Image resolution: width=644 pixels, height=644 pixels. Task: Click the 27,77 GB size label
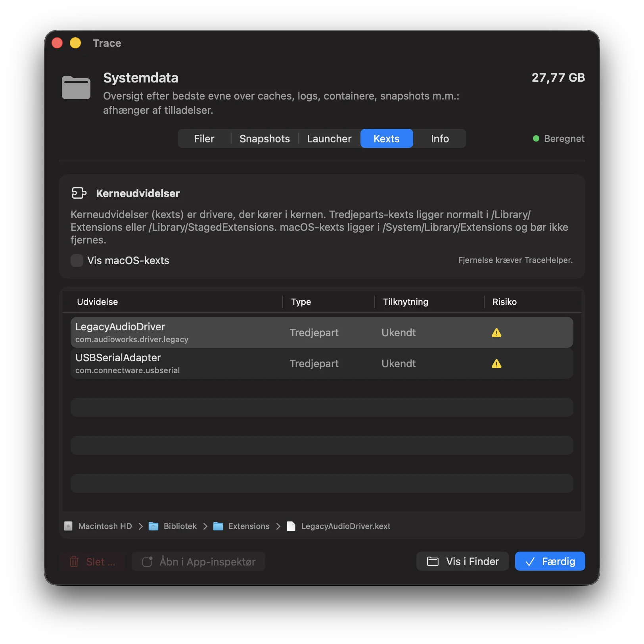558,78
